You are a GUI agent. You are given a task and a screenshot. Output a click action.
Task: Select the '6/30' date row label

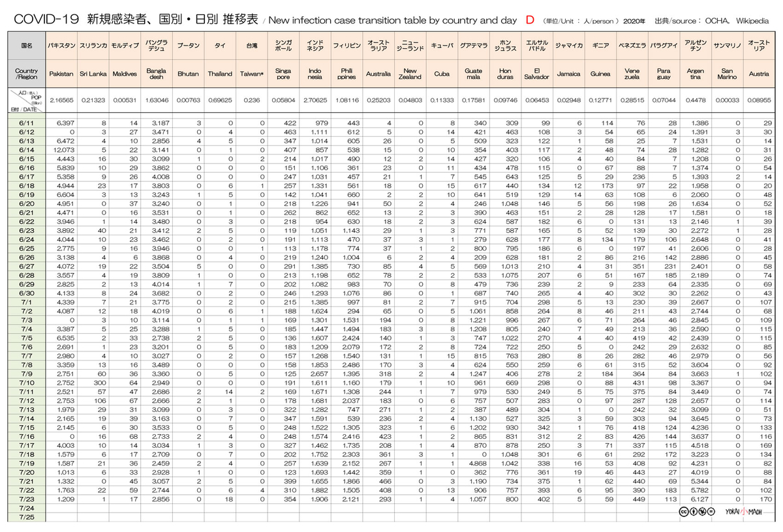pyautogui.click(x=27, y=295)
